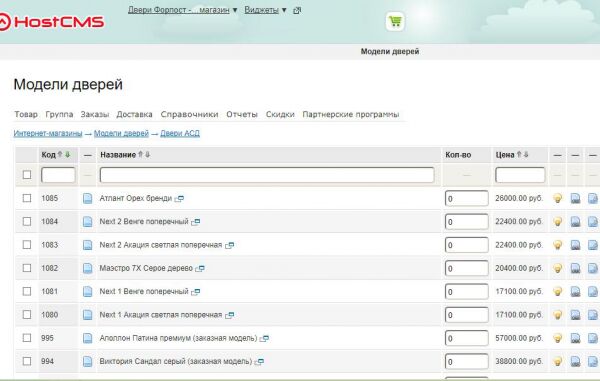Click image icon in row 994
600x381 pixels.
(576, 361)
